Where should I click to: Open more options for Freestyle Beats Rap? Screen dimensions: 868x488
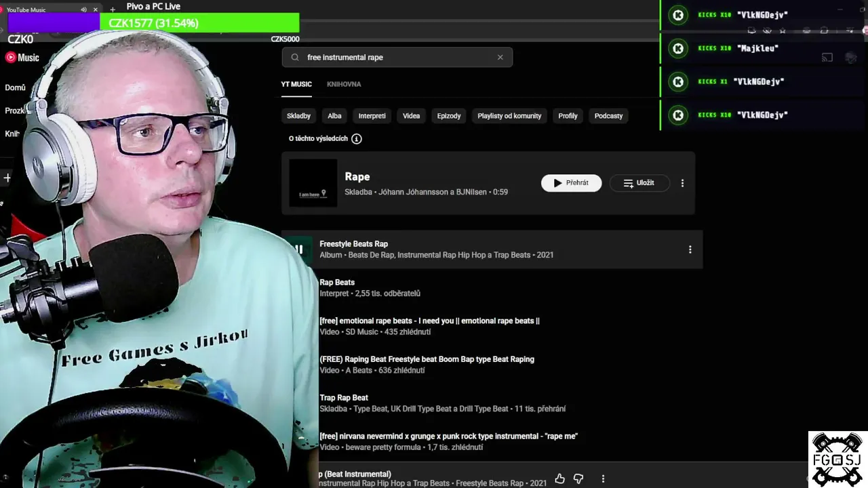pos(690,249)
